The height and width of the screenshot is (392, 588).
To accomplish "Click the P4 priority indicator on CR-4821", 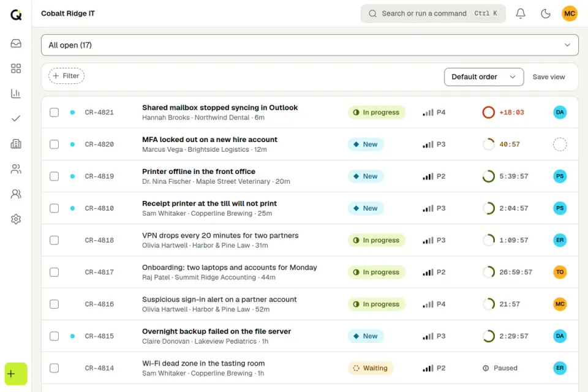I will [x=434, y=112].
